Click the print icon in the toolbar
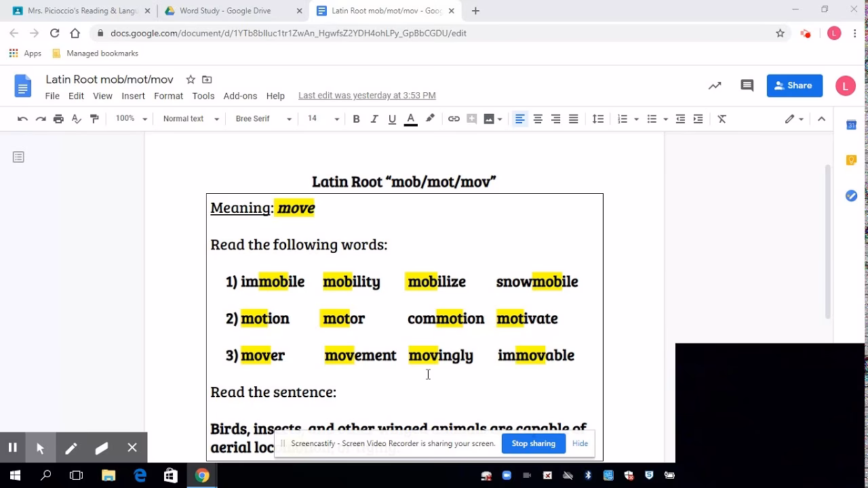Viewport: 868px width, 488px height. pos(58,119)
